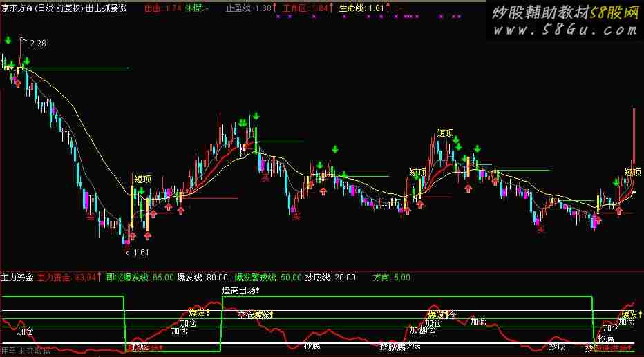Click the 短顶 signal at the far-right price spike
This screenshot has width=644, height=357.
633,172
